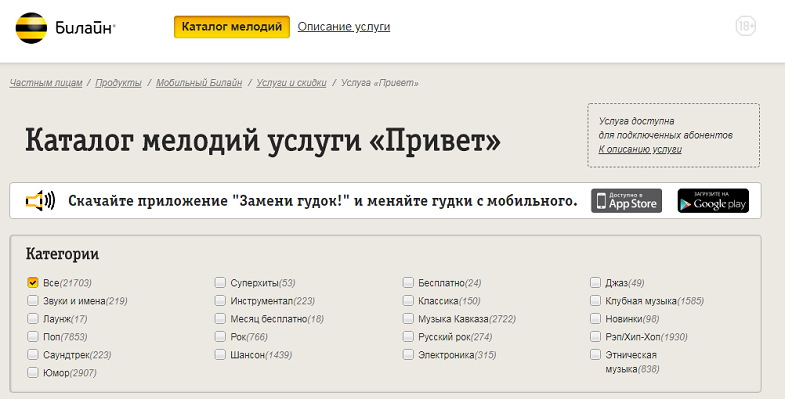The height and width of the screenshot is (399, 785).
Task: Click the Beeline striped logo
Action: point(31,28)
